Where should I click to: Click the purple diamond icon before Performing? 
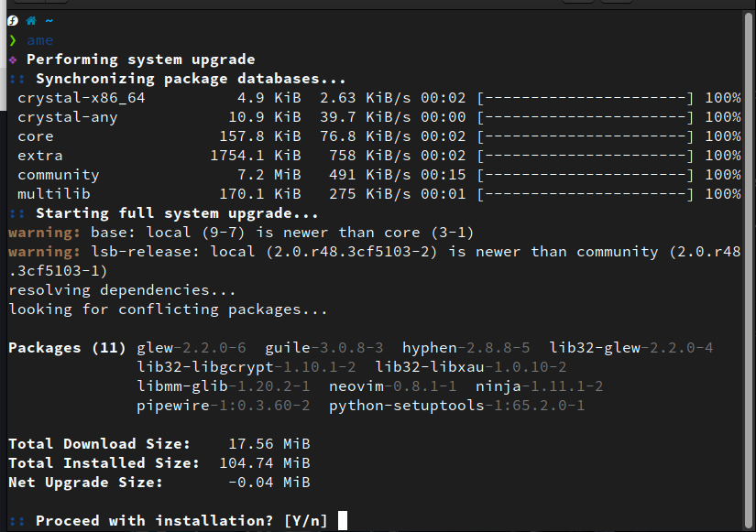[13, 60]
